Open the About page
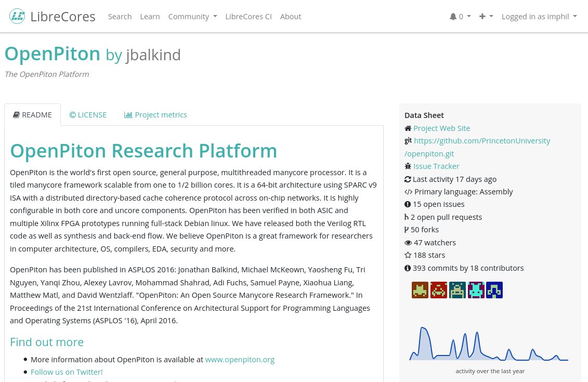This screenshot has width=588, height=382. pyautogui.click(x=291, y=17)
